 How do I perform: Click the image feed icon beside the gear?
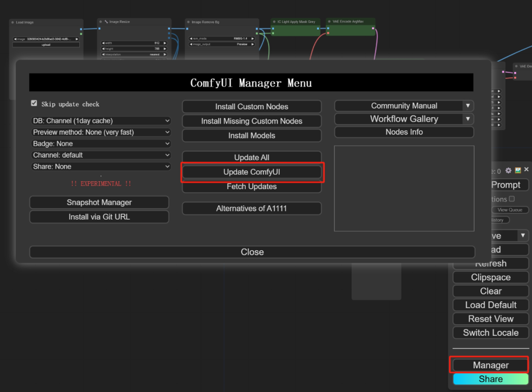pyautogui.click(x=518, y=170)
